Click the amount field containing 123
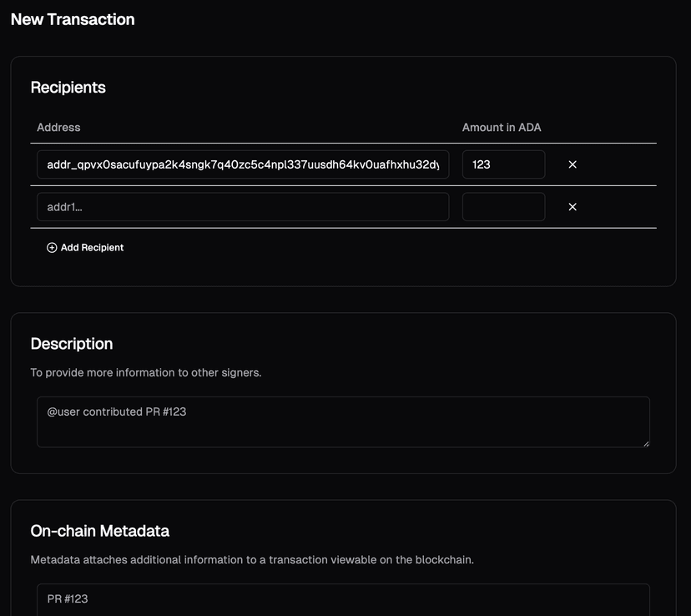Viewport: 691px width, 616px height. tap(503, 164)
